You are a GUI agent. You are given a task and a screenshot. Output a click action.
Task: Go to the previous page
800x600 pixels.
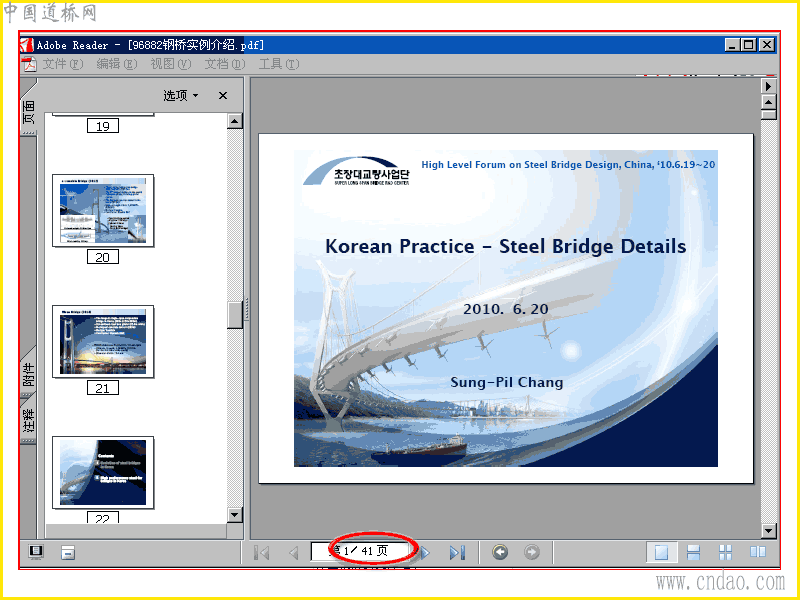click(x=293, y=553)
